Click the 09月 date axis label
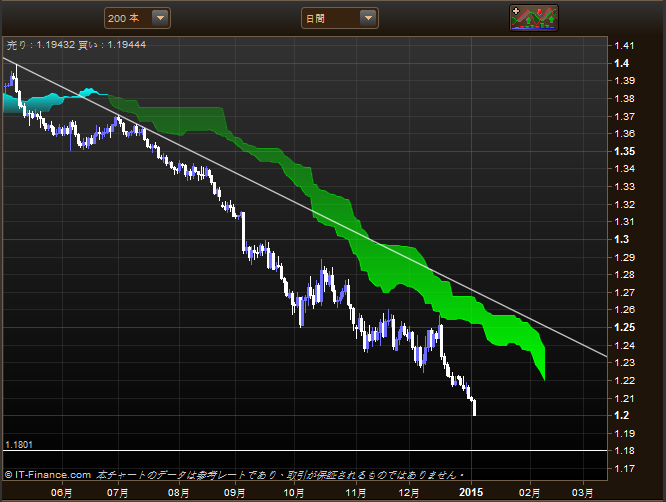666x502 pixels. pyautogui.click(x=234, y=493)
